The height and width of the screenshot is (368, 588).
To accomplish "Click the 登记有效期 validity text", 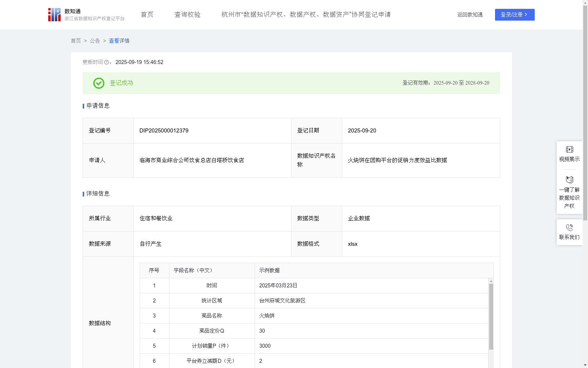I will [446, 83].
